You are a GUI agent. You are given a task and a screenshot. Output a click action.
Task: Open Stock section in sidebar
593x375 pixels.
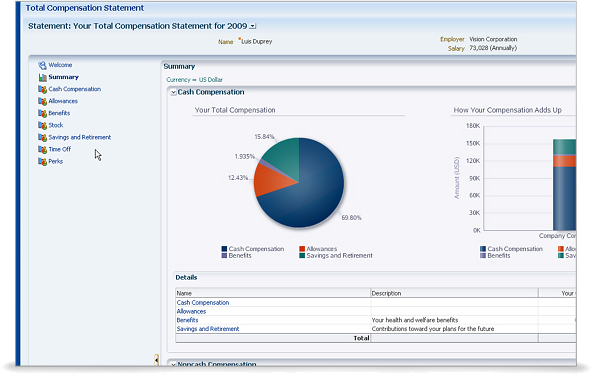coord(56,125)
